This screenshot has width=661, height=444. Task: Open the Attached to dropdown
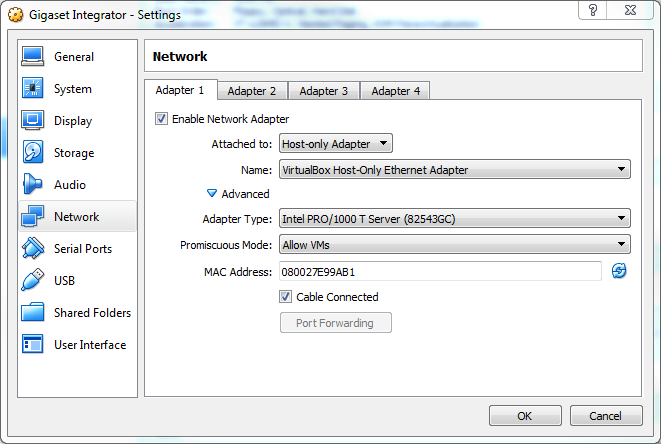(x=336, y=143)
